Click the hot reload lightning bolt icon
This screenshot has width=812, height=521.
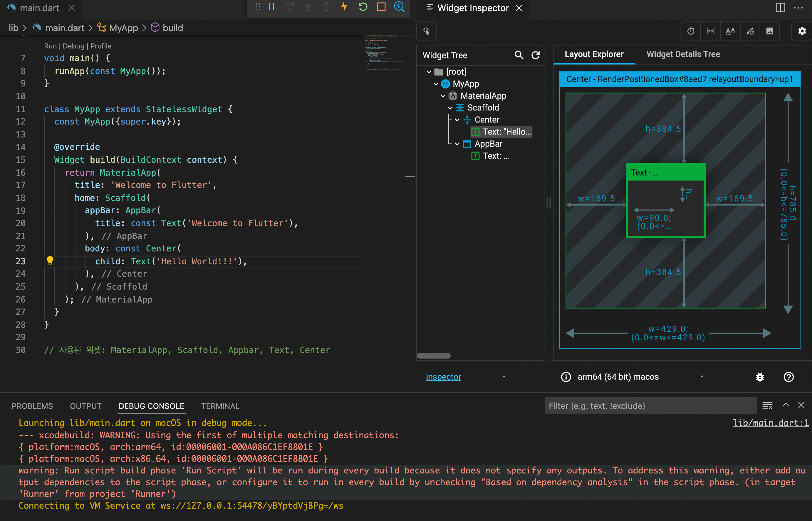point(344,6)
